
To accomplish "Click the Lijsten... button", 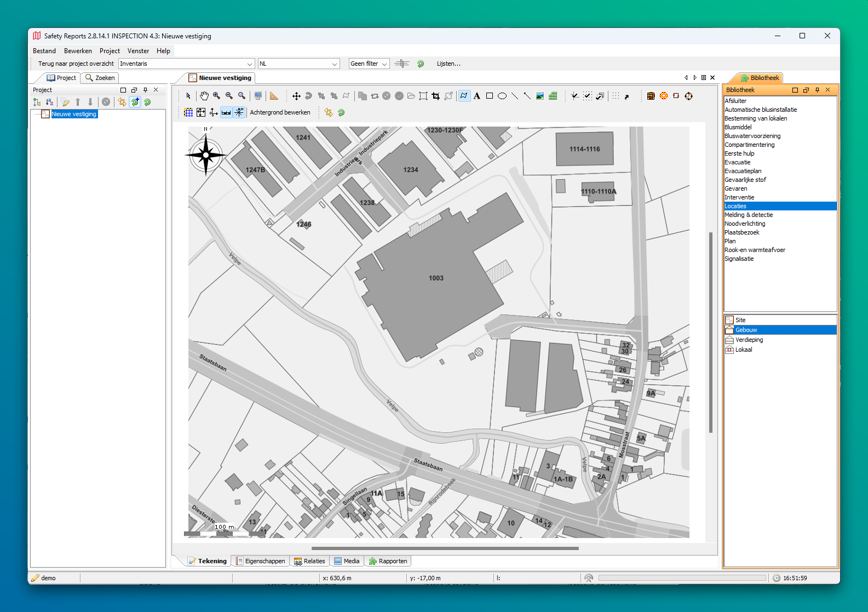I will 449,64.
